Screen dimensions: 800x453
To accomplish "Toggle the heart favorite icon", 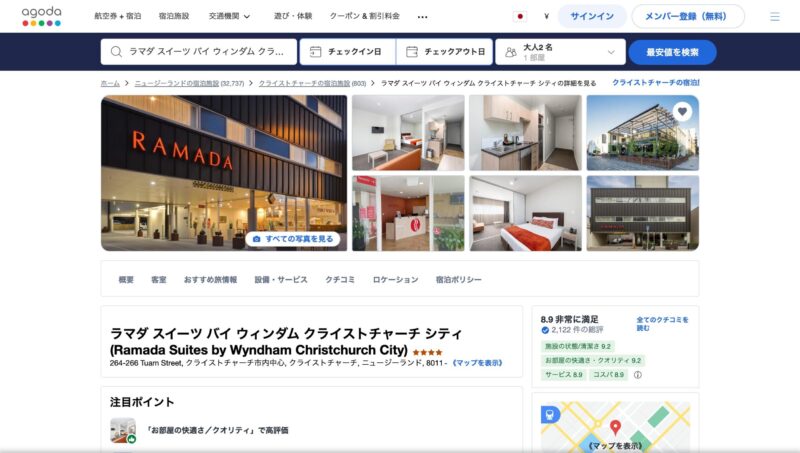I will (x=682, y=111).
